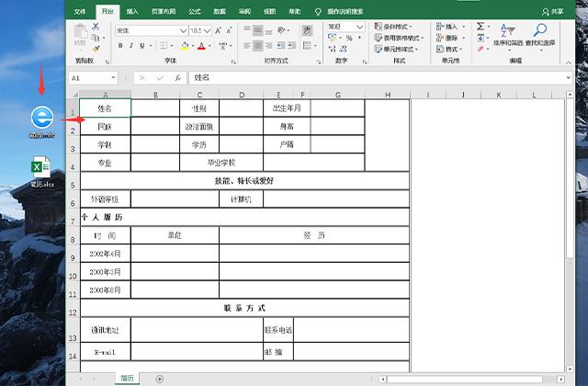The width and height of the screenshot is (588, 386).
Task: Click the cell borders icon
Action: pyautogui.click(x=164, y=46)
